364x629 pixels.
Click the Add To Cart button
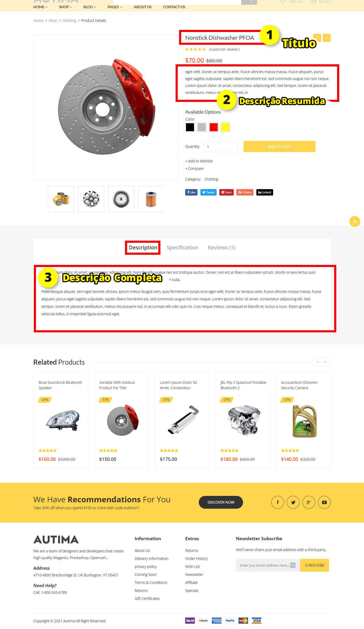pyautogui.click(x=279, y=146)
